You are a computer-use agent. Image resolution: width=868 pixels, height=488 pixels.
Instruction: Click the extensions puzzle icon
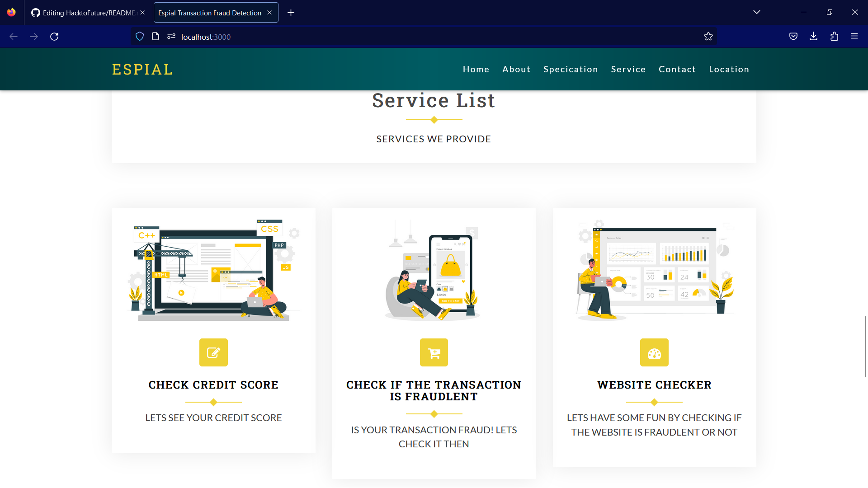pyautogui.click(x=834, y=36)
